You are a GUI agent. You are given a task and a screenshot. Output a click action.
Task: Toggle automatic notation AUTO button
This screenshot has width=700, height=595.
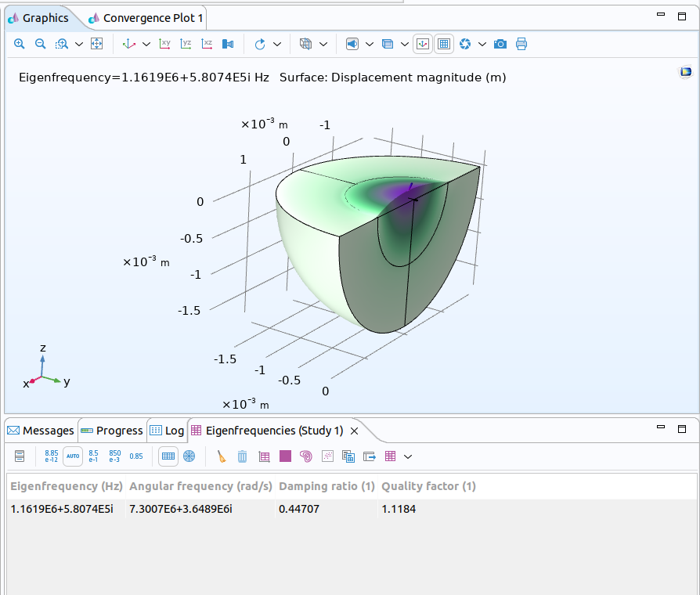[73, 456]
